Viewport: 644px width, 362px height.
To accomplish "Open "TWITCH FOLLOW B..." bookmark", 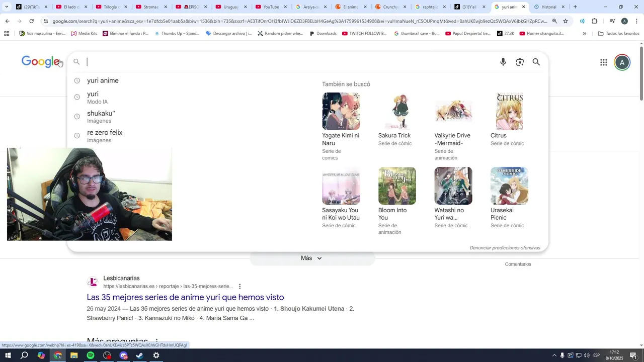I will point(364,34).
